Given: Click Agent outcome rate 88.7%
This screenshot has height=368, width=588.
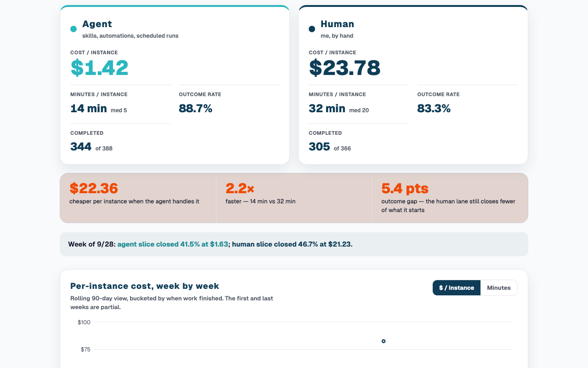Looking at the screenshot, I should (x=196, y=109).
